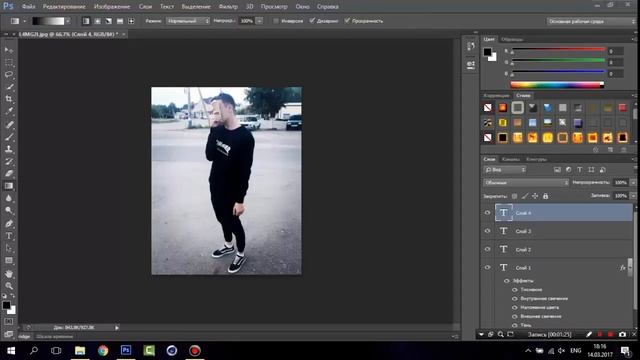Select the Eraser tool
The width and height of the screenshot is (640, 360).
[9, 173]
